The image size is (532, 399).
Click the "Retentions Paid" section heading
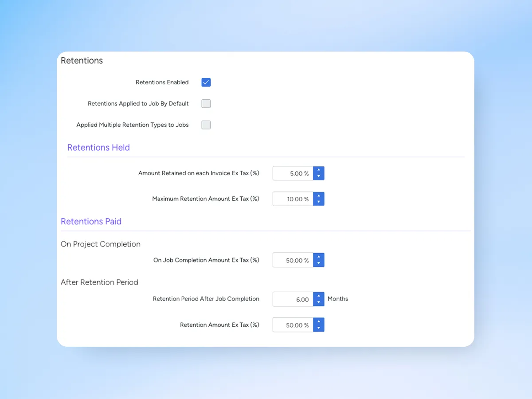[91, 222]
